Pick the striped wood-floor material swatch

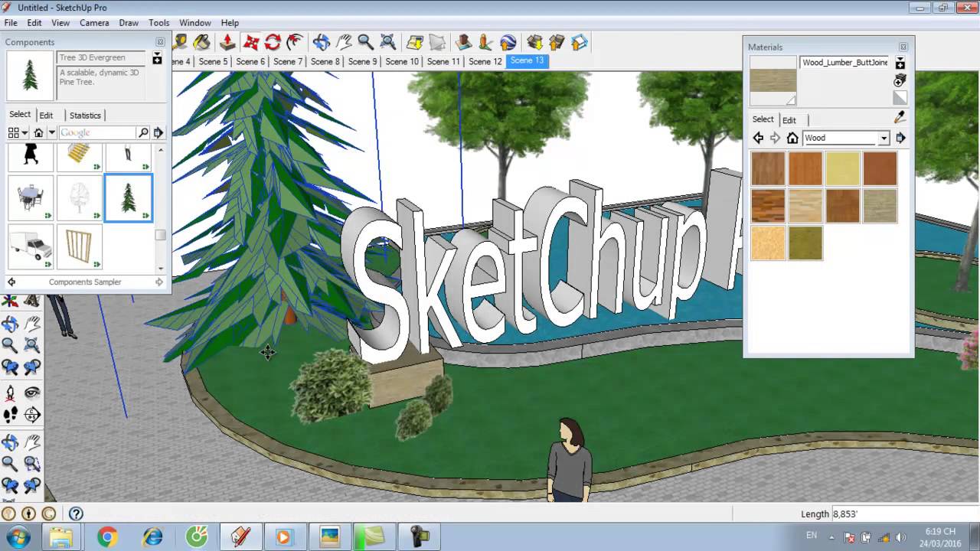click(x=768, y=206)
